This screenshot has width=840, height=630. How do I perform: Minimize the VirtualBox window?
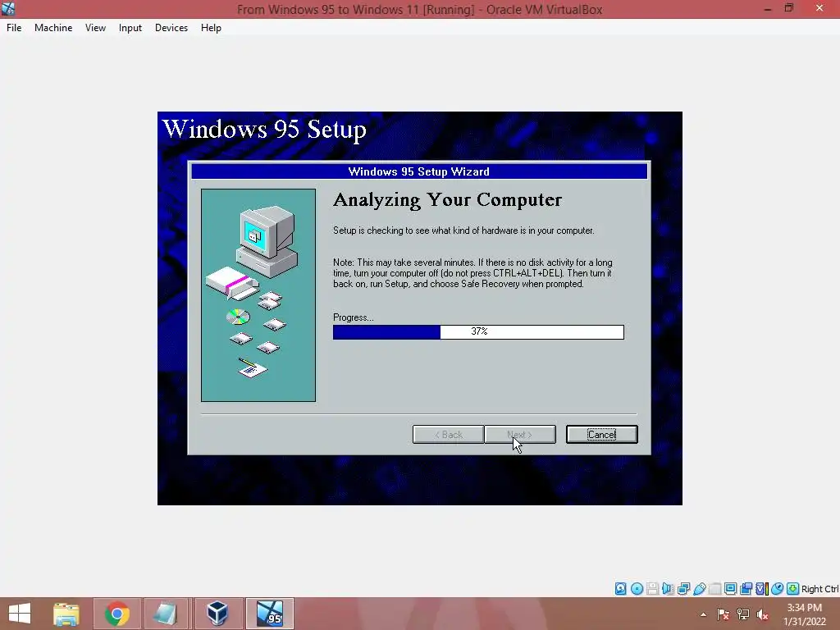pos(767,8)
